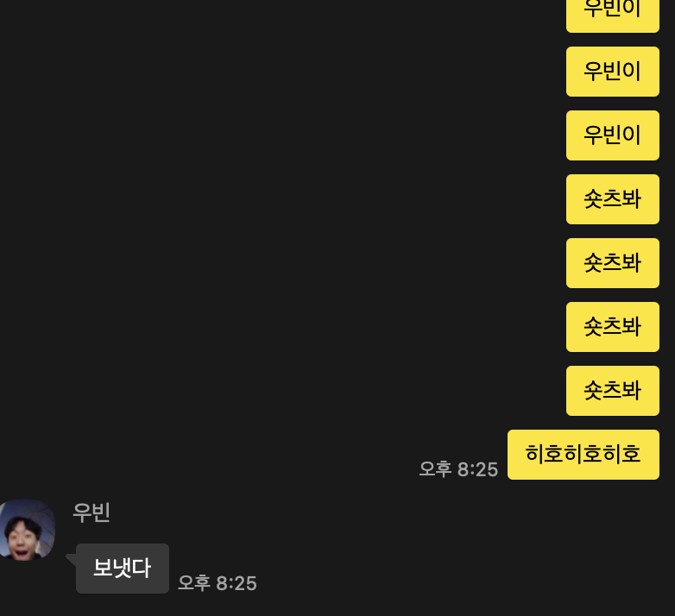The image size is (675, 616).
Task: Open 우빈's profile picture
Action: point(27,530)
